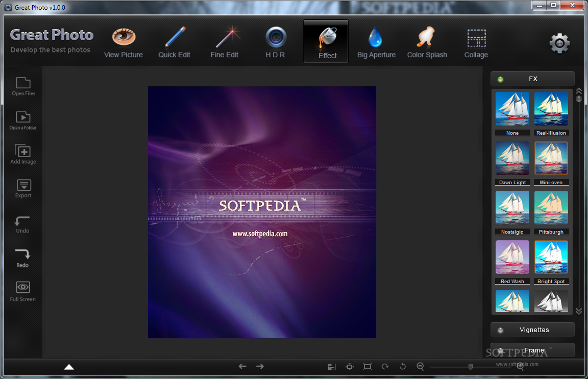This screenshot has width=588, height=379.
Task: Open settings with the gear icon
Action: pos(559,43)
